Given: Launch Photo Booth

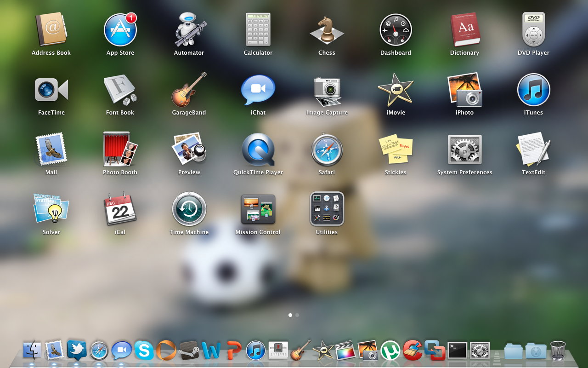Looking at the screenshot, I should coord(120,149).
